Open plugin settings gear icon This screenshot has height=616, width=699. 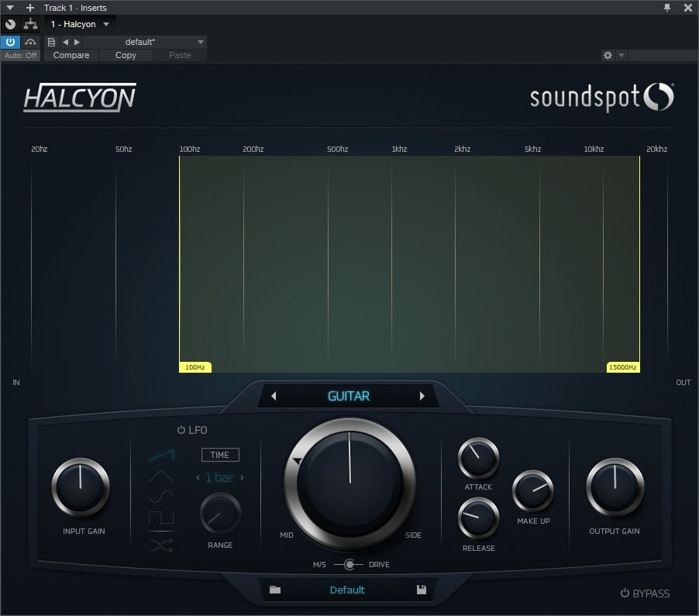click(x=607, y=55)
